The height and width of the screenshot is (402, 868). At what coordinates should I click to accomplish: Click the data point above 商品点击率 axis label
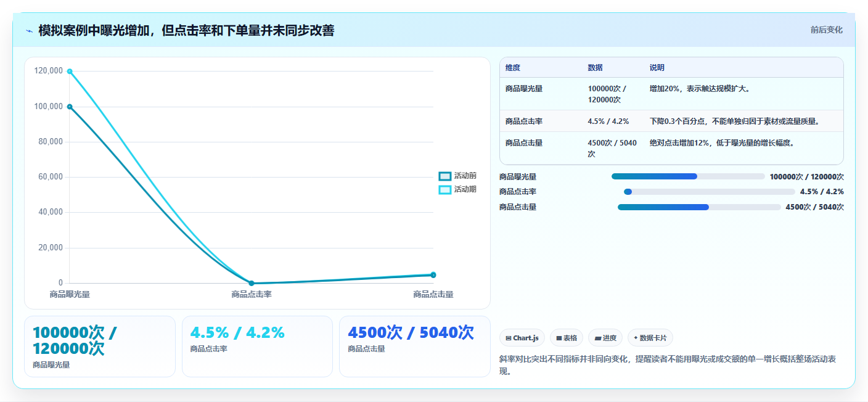click(252, 283)
